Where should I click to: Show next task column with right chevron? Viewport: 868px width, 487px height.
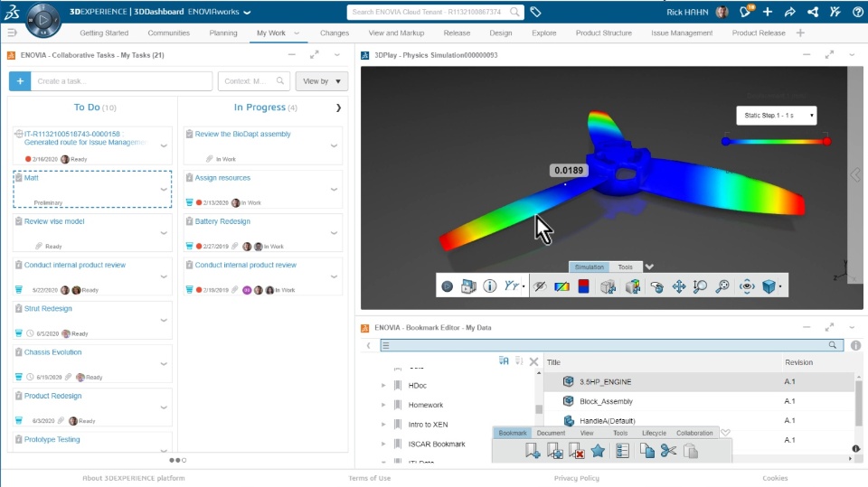(x=338, y=108)
